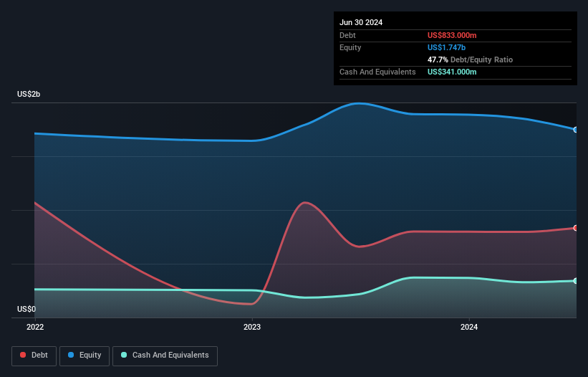Select the Equity end data point marker
588x377 pixels.
[x=576, y=130]
